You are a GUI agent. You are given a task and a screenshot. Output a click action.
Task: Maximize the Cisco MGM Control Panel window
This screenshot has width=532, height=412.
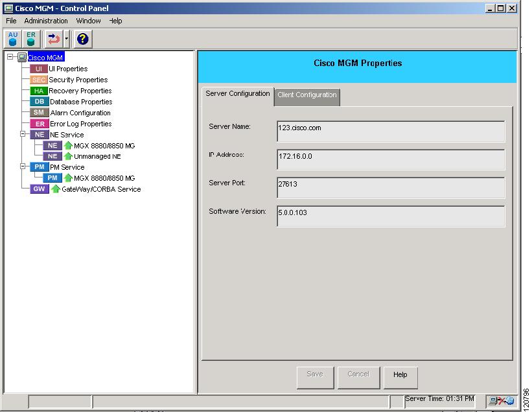500,8
